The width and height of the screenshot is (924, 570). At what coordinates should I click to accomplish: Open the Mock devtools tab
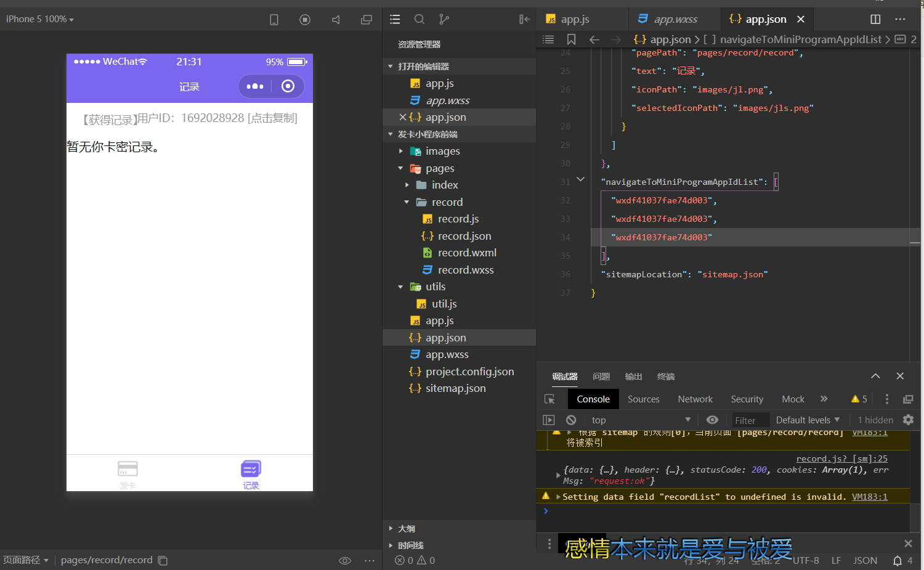pyautogui.click(x=793, y=399)
